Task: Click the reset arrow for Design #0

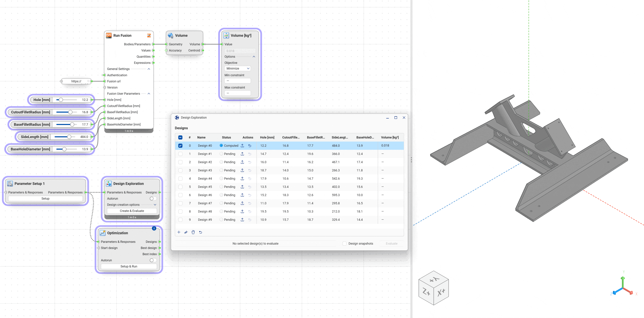Action: click(x=250, y=146)
